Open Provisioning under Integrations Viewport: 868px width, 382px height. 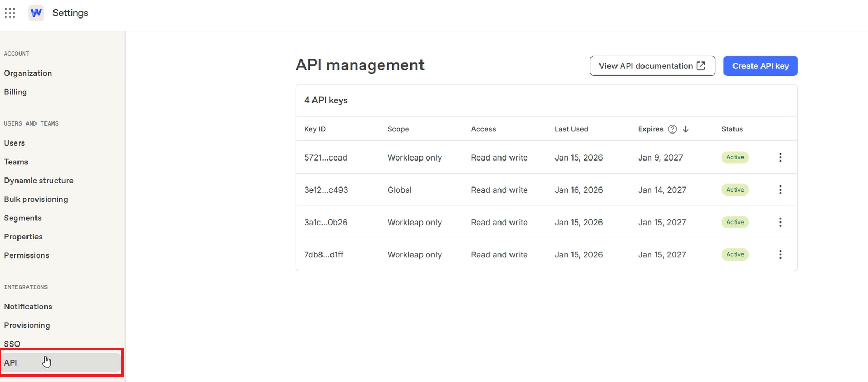(27, 325)
